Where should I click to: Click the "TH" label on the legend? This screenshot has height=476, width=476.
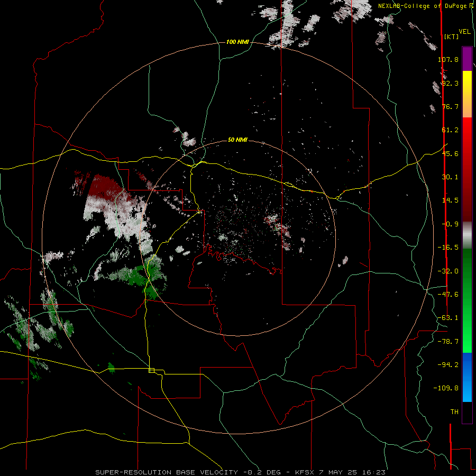point(454,412)
